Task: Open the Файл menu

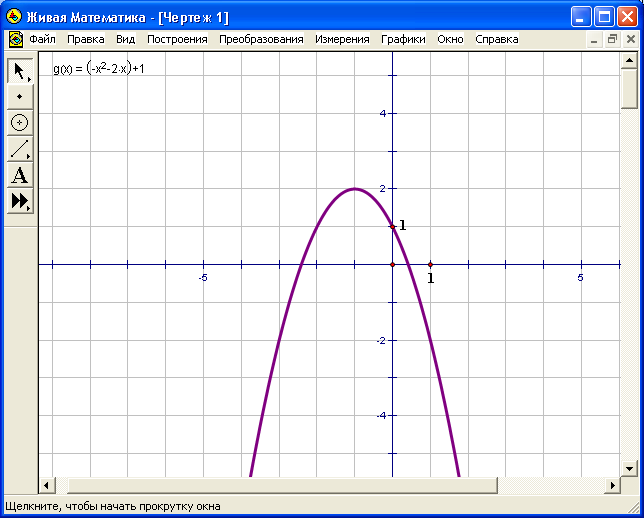Action: (x=42, y=39)
